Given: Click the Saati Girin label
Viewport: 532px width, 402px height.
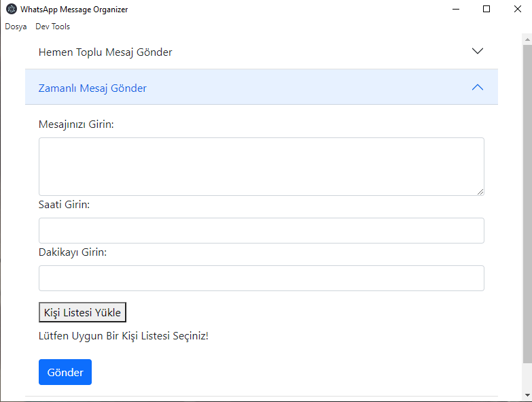Looking at the screenshot, I should click(x=64, y=205).
